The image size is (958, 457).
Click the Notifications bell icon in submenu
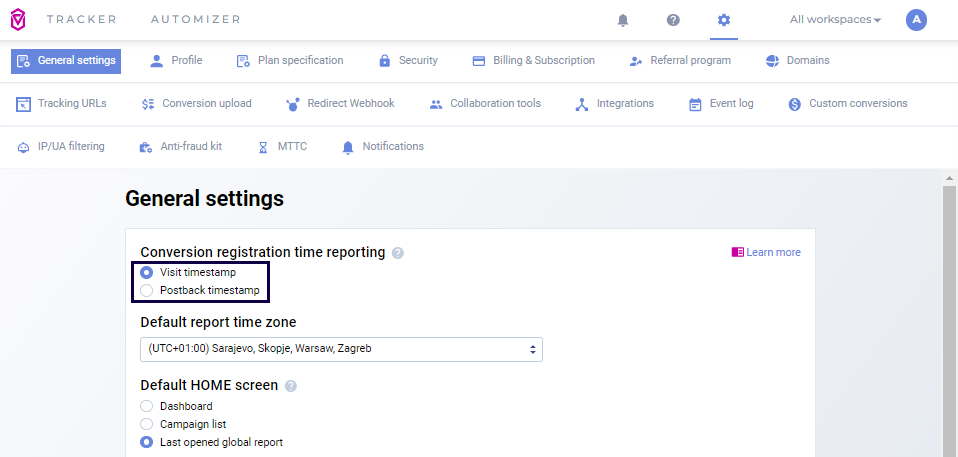(348, 147)
